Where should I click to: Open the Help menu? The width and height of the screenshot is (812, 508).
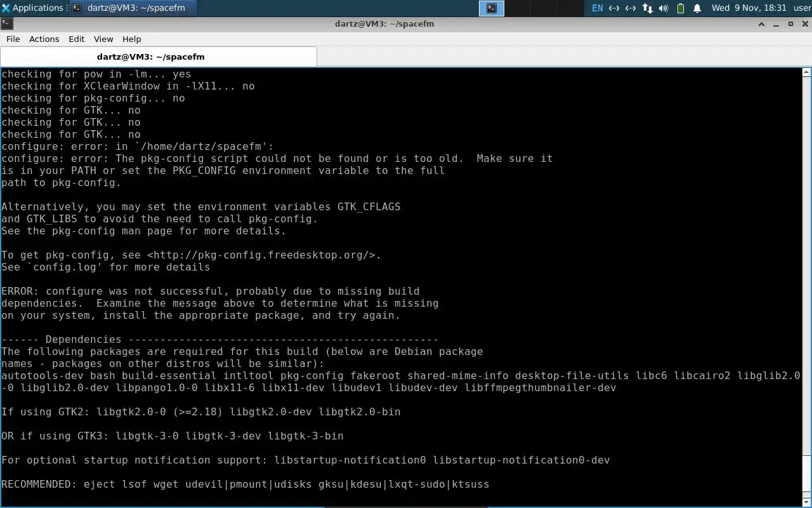click(x=131, y=39)
